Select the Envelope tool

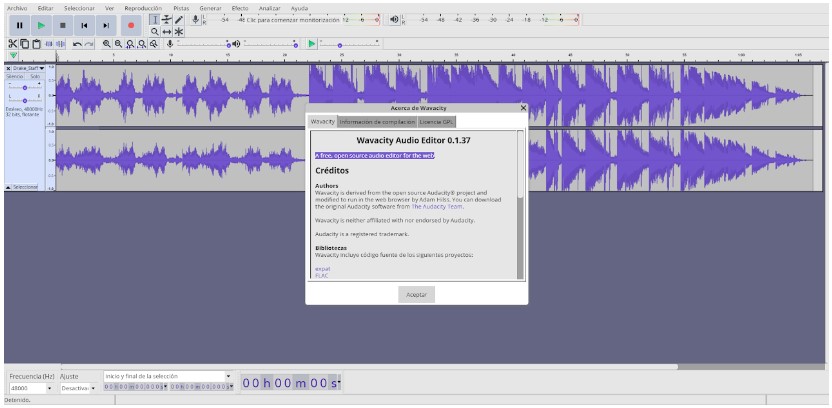167,19
